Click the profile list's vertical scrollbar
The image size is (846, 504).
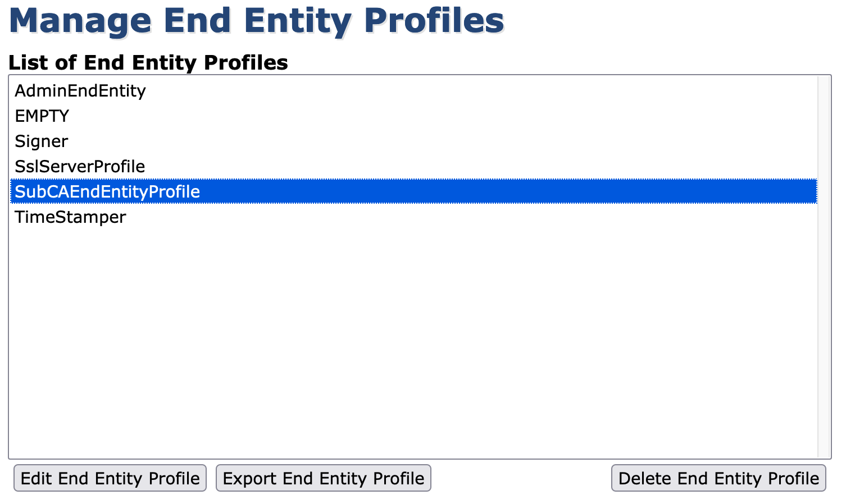pos(824,267)
